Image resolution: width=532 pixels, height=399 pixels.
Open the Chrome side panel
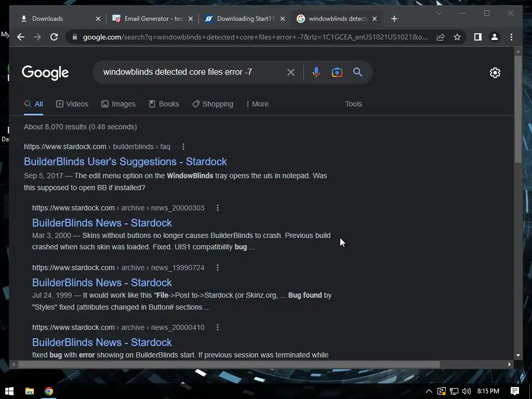[478, 37]
